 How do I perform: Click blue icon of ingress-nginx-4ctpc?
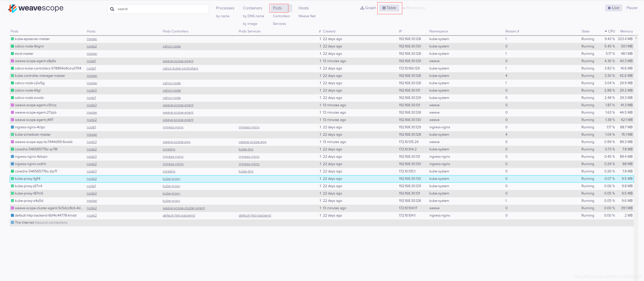click(x=12, y=127)
